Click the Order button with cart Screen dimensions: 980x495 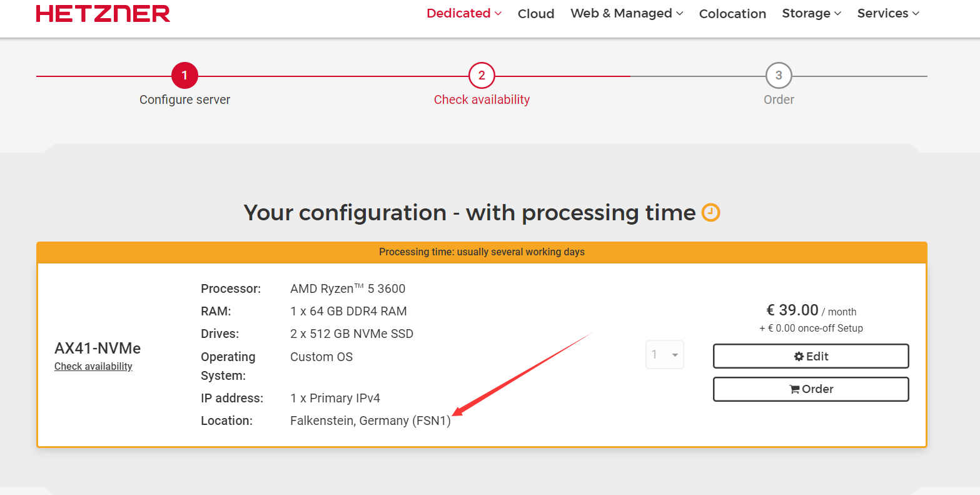coord(811,389)
